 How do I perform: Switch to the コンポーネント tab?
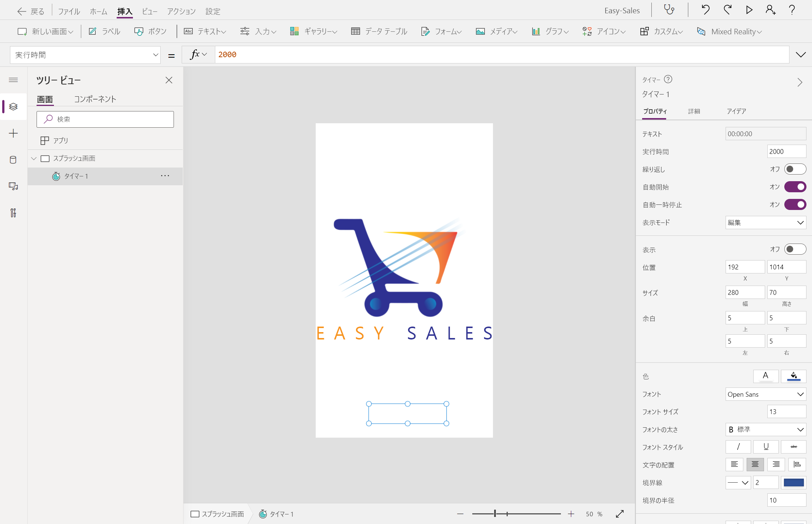tap(95, 99)
